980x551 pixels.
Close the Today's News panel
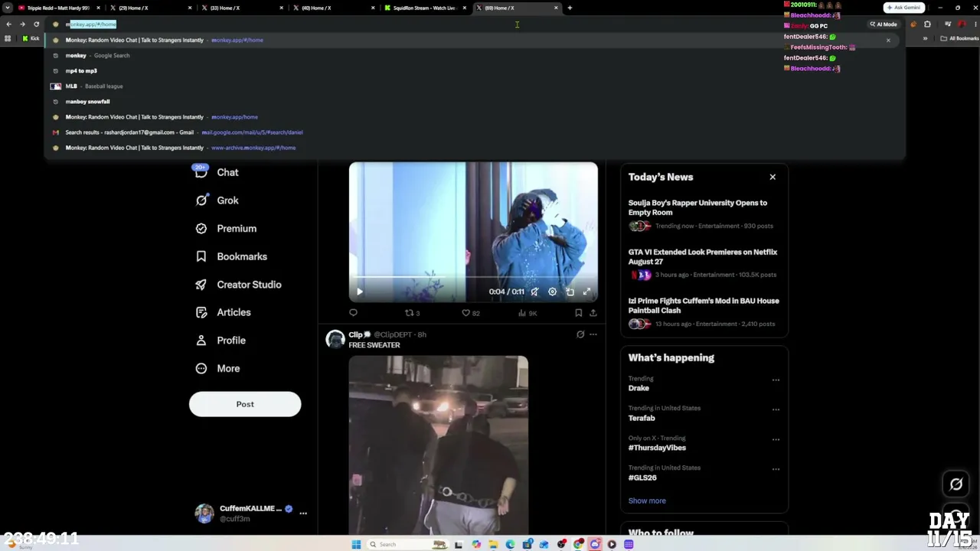click(773, 177)
